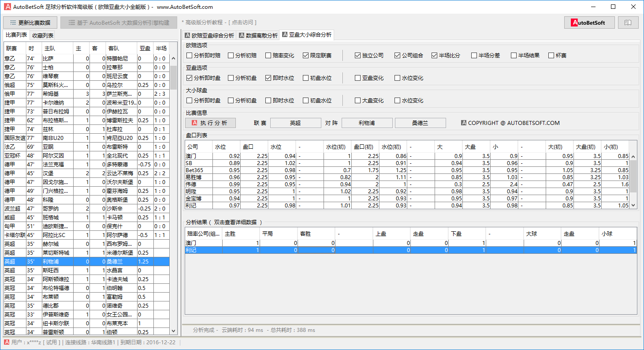Select the 亚盘大小综合分析 tab
Screen dimensions: 644x350
[x=307, y=34]
